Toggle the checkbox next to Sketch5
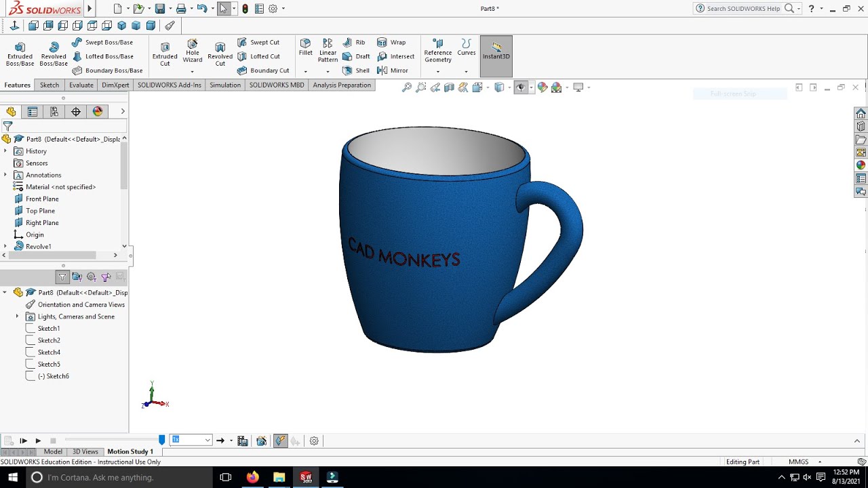868x488 pixels. pyautogui.click(x=30, y=364)
